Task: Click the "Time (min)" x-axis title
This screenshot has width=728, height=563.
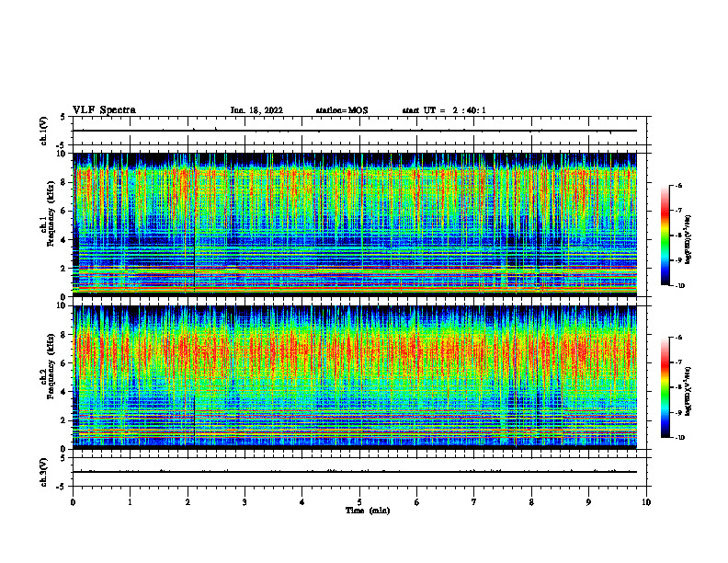Action: [368, 511]
